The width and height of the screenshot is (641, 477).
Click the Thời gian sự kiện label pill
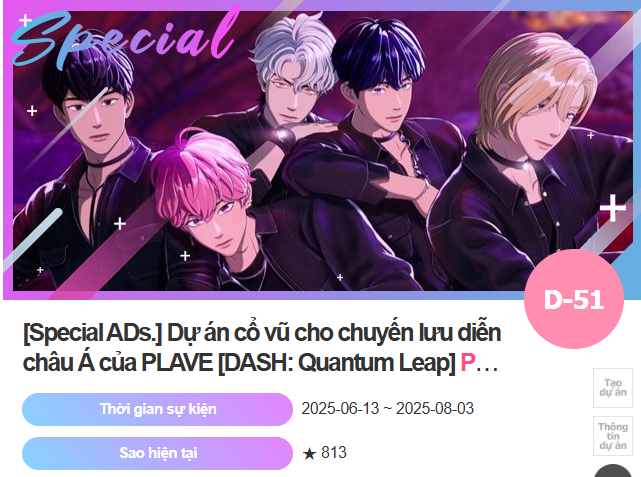pyautogui.click(x=157, y=409)
